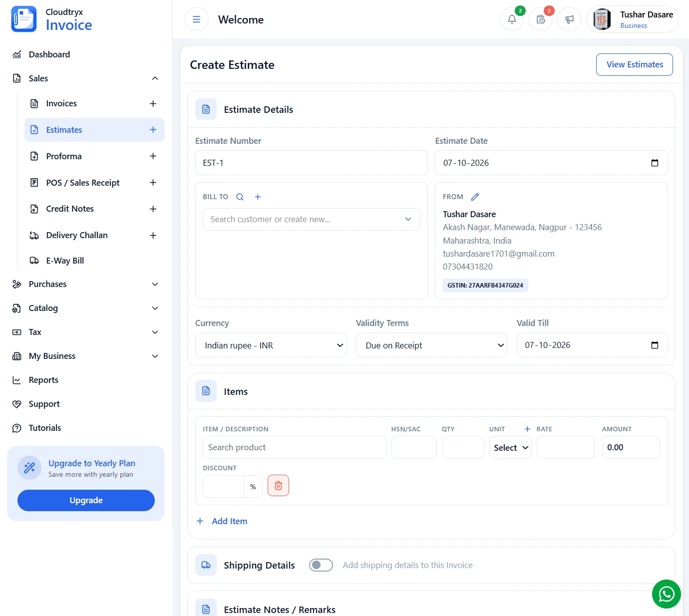This screenshot has width=689, height=616.
Task: Enable the Shipping Details toggle
Action: click(321, 565)
